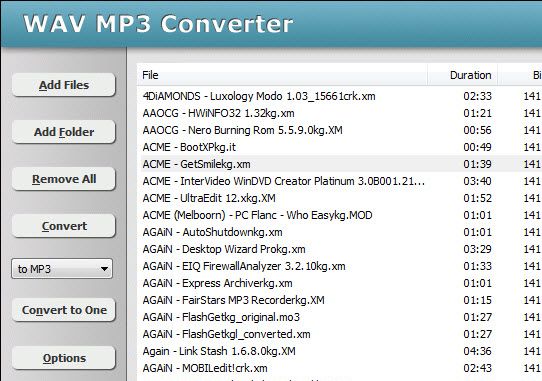Select ACME - InterVideo WinDVD Creator Platinum row
Screen dimensions: 542x381
tap(340, 181)
